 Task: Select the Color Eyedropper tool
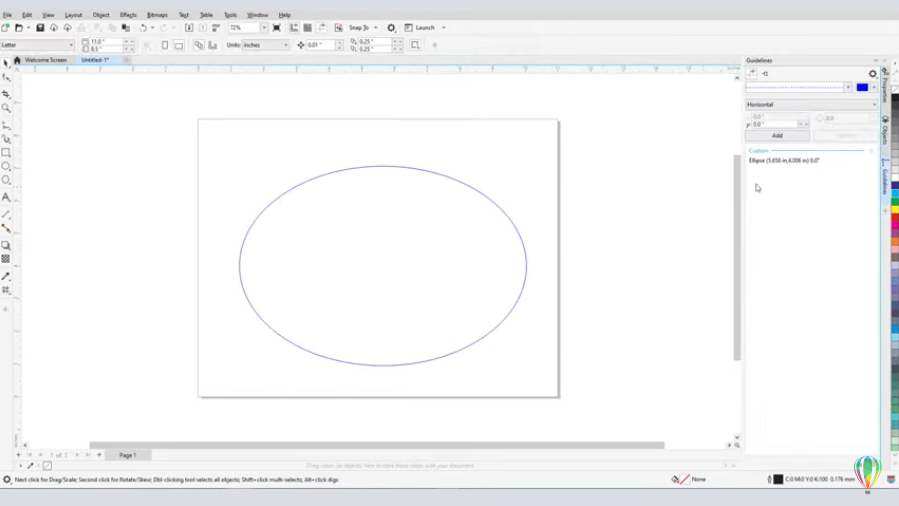pyautogui.click(x=6, y=276)
